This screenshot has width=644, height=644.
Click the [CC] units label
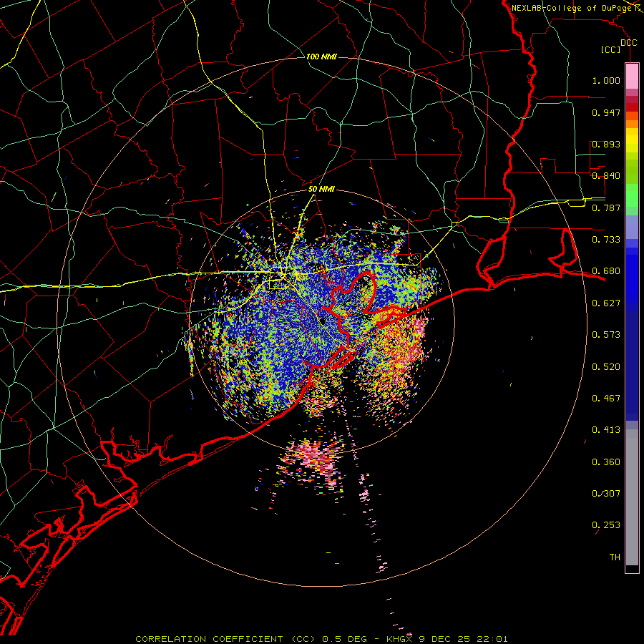(x=611, y=49)
